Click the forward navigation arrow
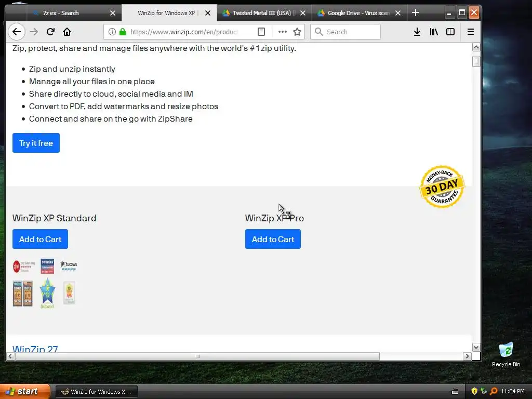The width and height of the screenshot is (532, 399). [34, 32]
